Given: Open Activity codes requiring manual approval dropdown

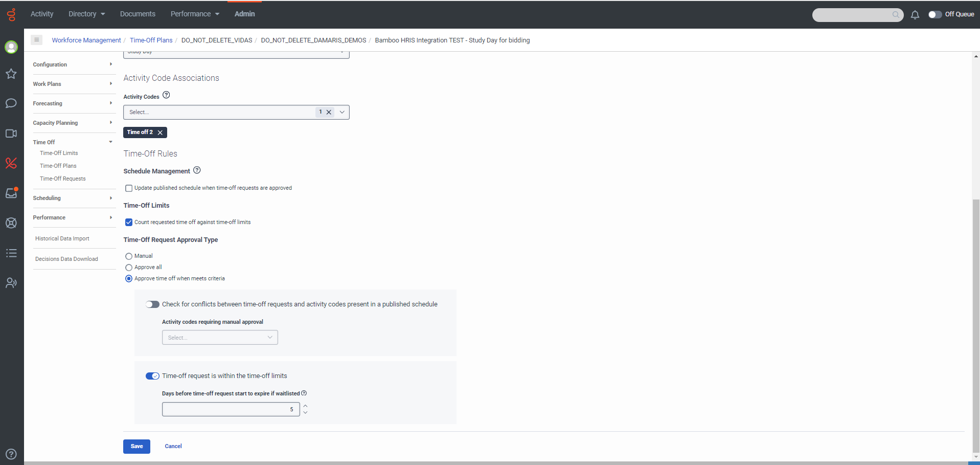Looking at the screenshot, I should point(220,338).
